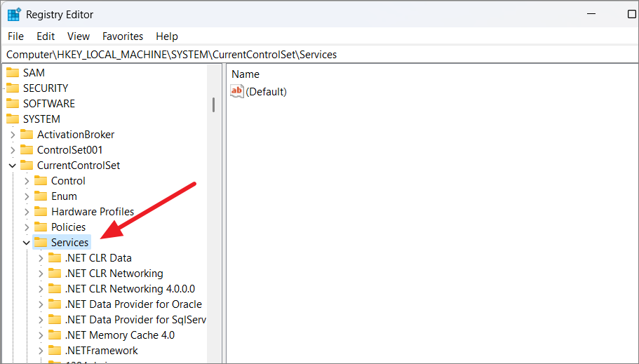Click the Registry Editor app icon in title bar
Viewport: 639px width, 364px height.
coord(14,14)
